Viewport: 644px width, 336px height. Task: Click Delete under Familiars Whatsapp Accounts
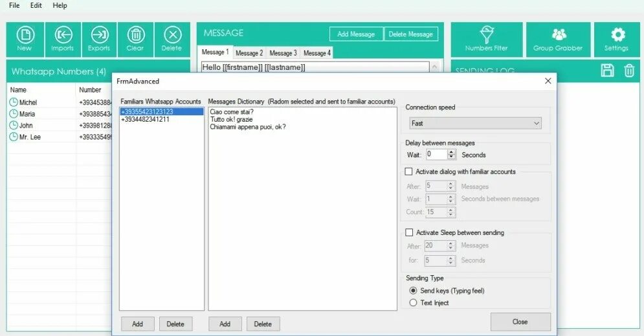pos(175,324)
